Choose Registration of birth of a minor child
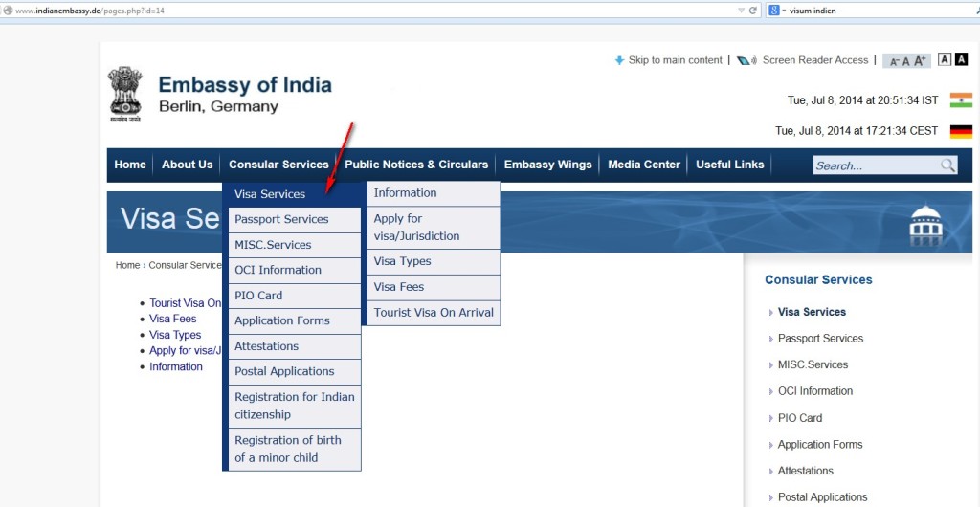 click(x=295, y=449)
